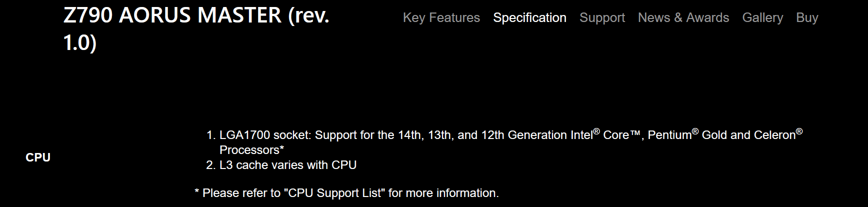The width and height of the screenshot is (868, 207).
Task: Click the L3 cache varies with CPU line
Action: click(x=288, y=165)
